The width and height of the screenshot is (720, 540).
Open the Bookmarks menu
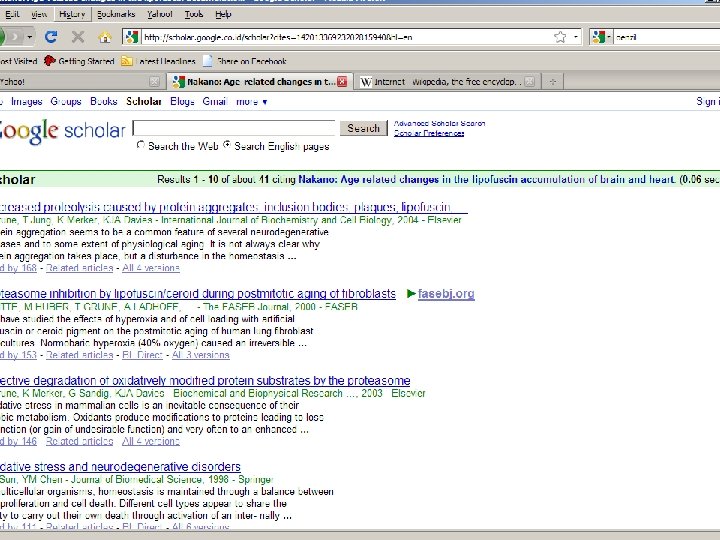point(116,14)
